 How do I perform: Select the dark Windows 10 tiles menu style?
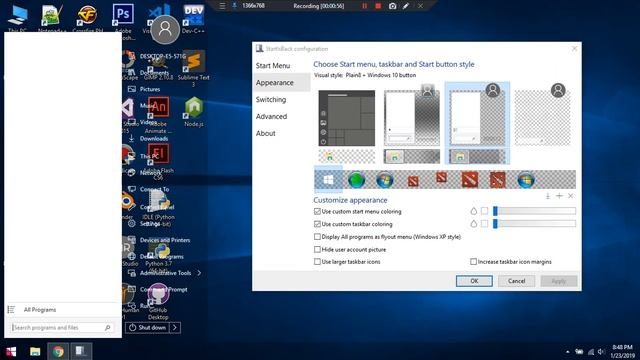coord(347,118)
